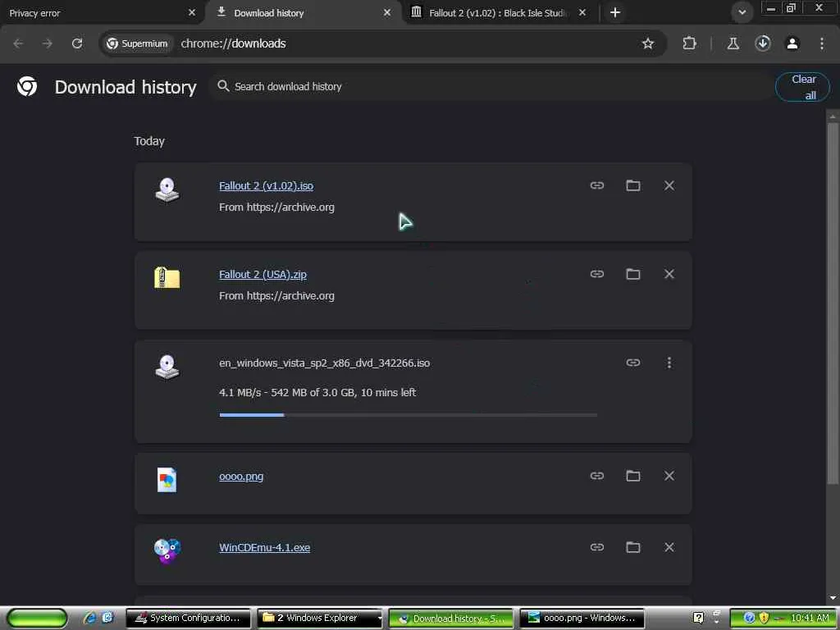Open a new tab with plus button
This screenshot has width=840, height=630.
point(615,12)
